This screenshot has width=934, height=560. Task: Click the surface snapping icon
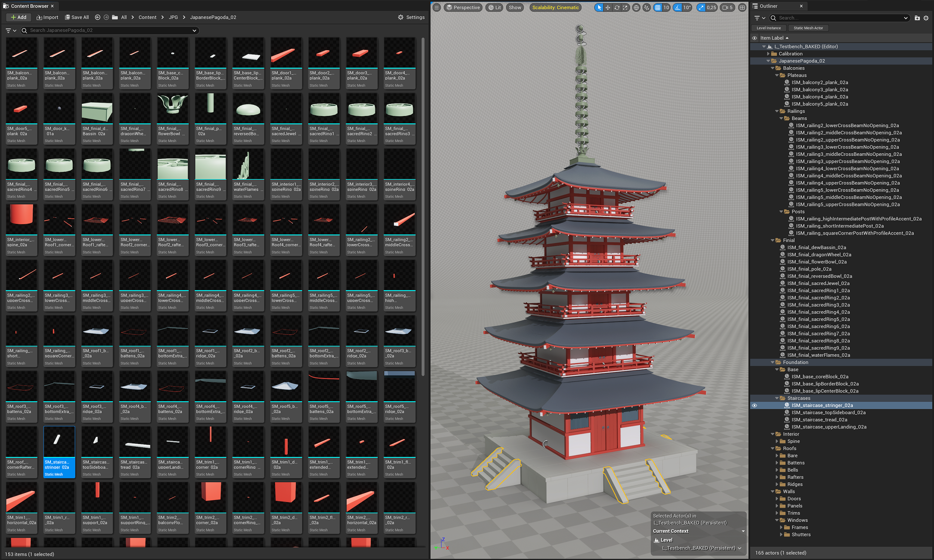pyautogui.click(x=647, y=7)
